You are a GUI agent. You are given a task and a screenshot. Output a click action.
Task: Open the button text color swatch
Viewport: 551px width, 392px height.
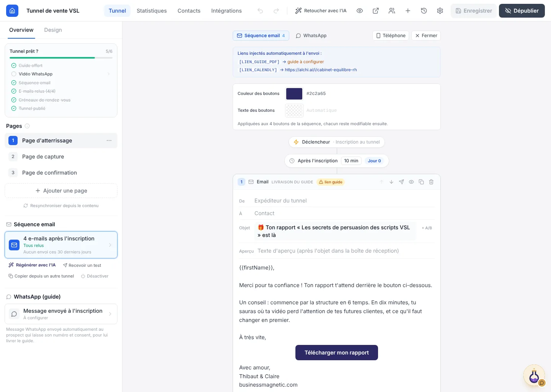(294, 110)
